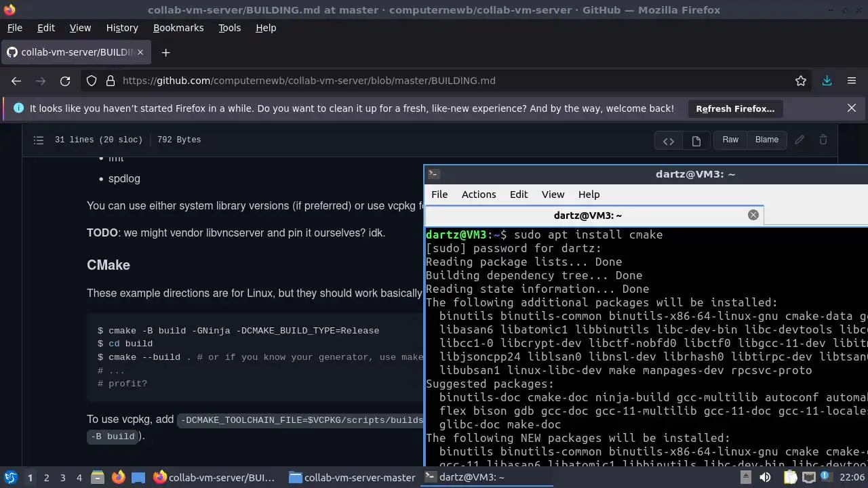Click the CMake heading text
This screenshot has width=868, height=488.
click(x=108, y=265)
